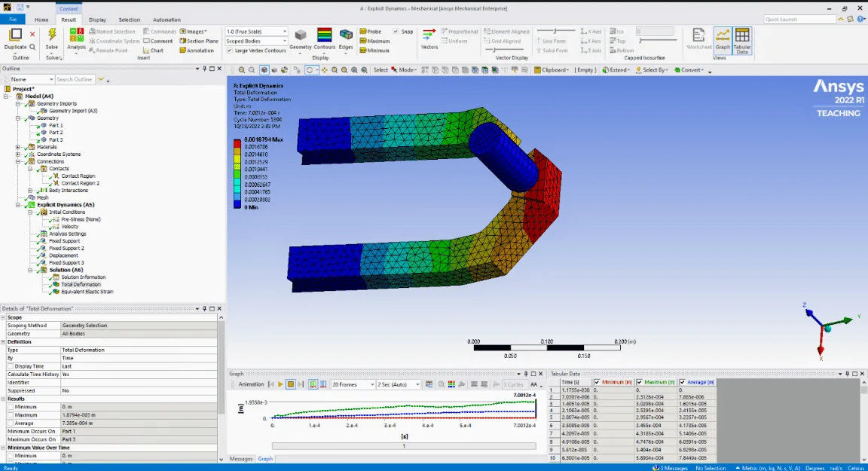
Task: Add a Comment from the Insert group
Action: pos(157,41)
